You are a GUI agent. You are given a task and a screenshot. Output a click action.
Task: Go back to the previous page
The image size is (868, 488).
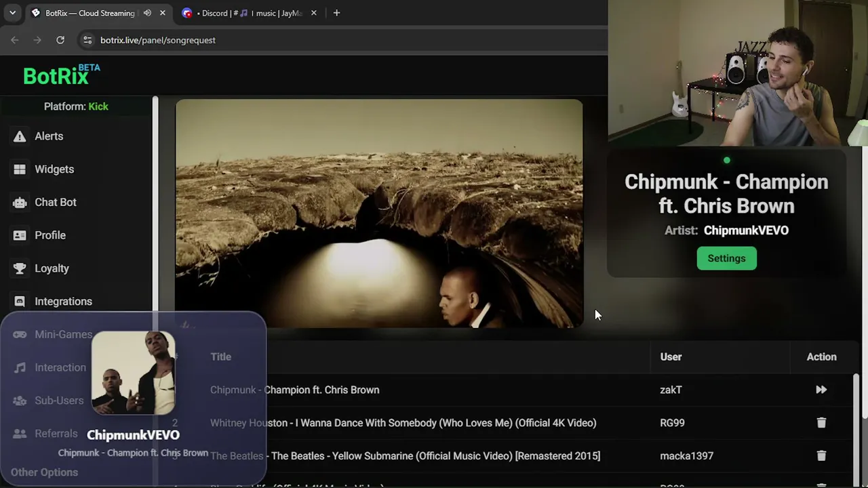(15, 40)
